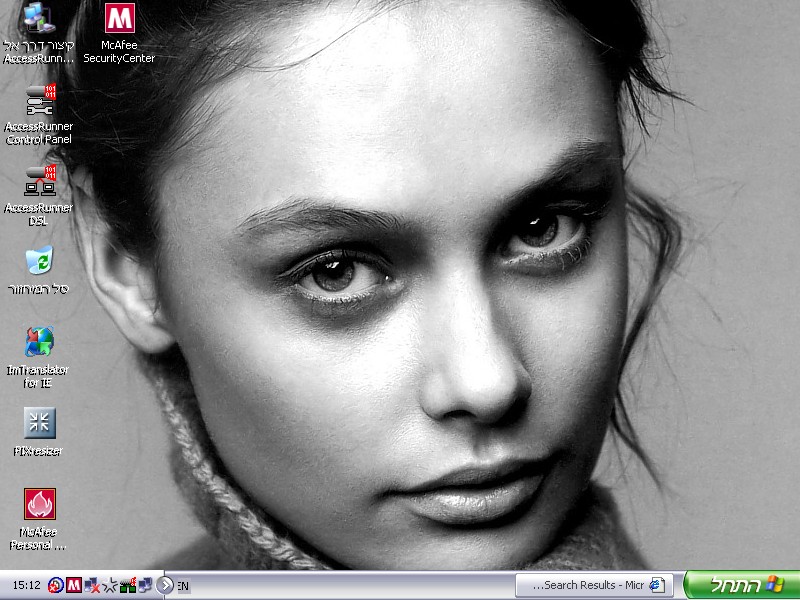Select the ImTranslator for IE icon

[x=39, y=342]
